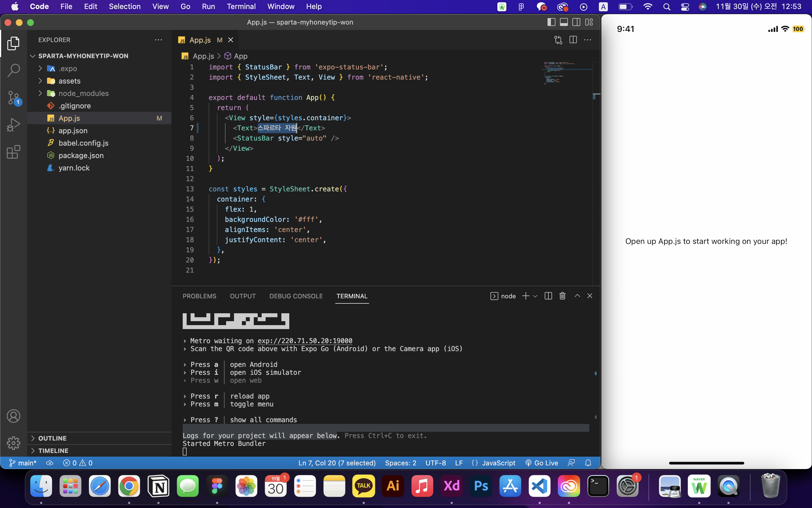The image size is (812, 508).
Task: Open the exp://220.71.50.20:19000 link
Action: click(x=305, y=341)
